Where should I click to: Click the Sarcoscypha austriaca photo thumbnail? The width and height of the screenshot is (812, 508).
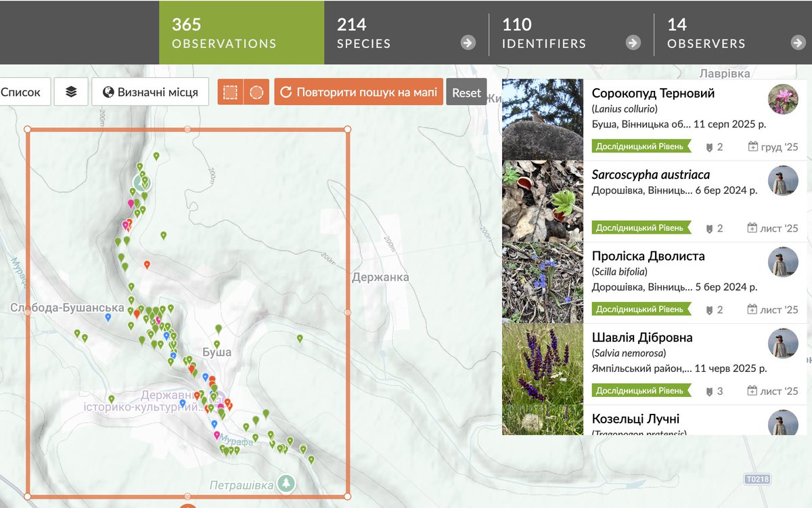click(541, 200)
